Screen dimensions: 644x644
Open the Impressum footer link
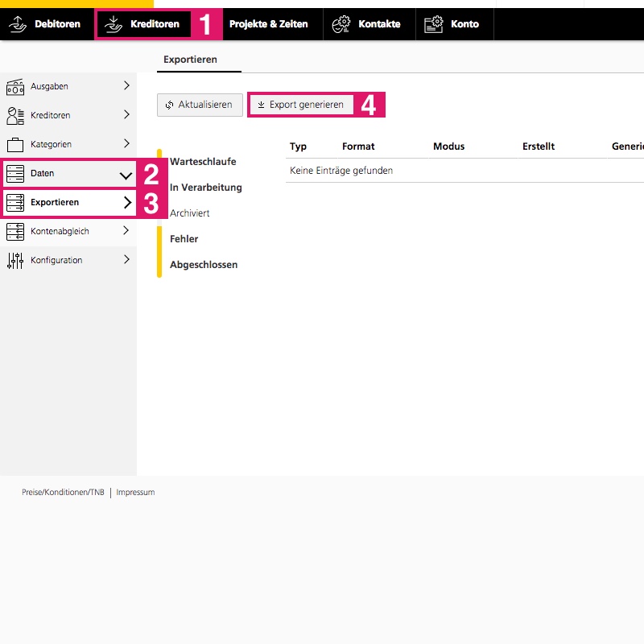[135, 492]
